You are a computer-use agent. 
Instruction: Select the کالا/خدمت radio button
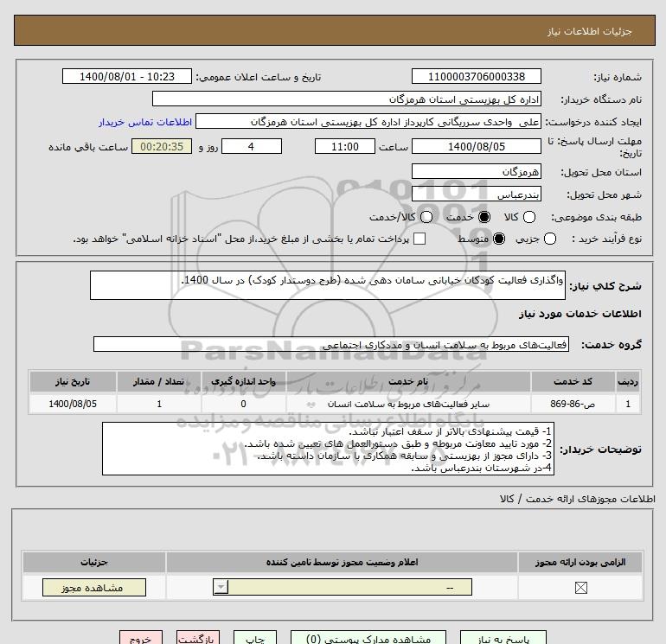[x=426, y=217]
